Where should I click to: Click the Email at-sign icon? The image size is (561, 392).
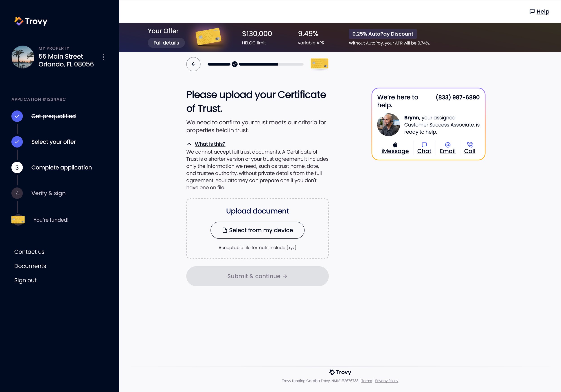(448, 145)
